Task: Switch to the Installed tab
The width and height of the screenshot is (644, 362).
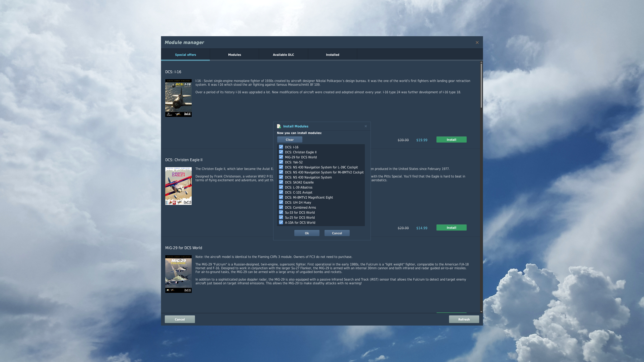Action: [333, 55]
